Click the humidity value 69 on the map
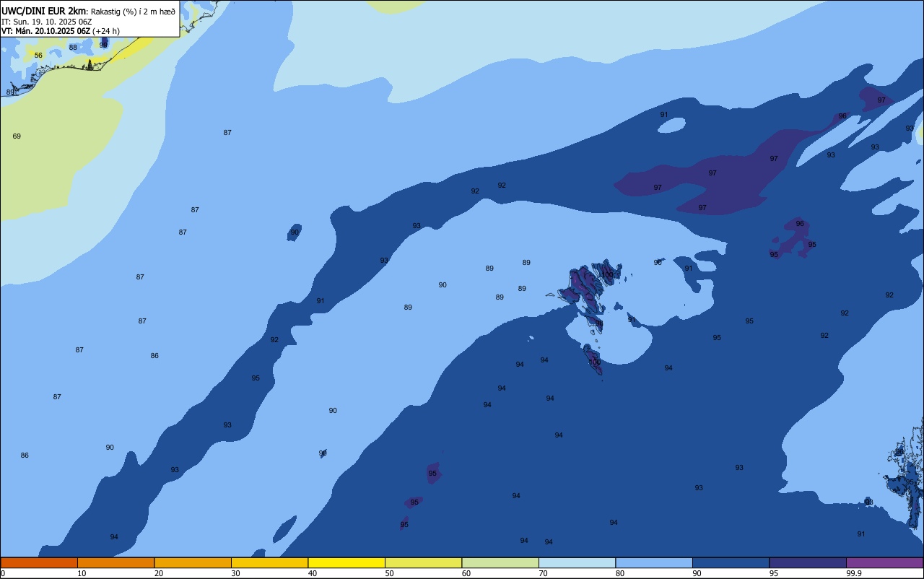The height and width of the screenshot is (579, 924). coord(17,136)
